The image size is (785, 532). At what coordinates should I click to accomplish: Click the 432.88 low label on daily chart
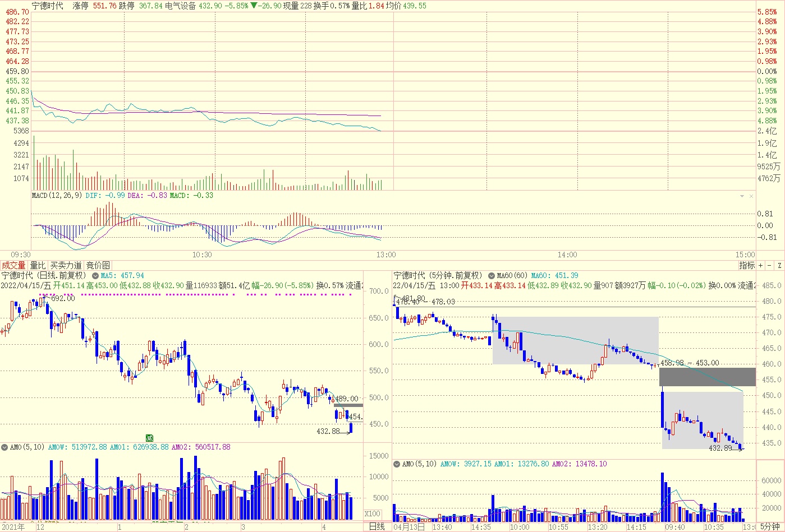(x=328, y=431)
